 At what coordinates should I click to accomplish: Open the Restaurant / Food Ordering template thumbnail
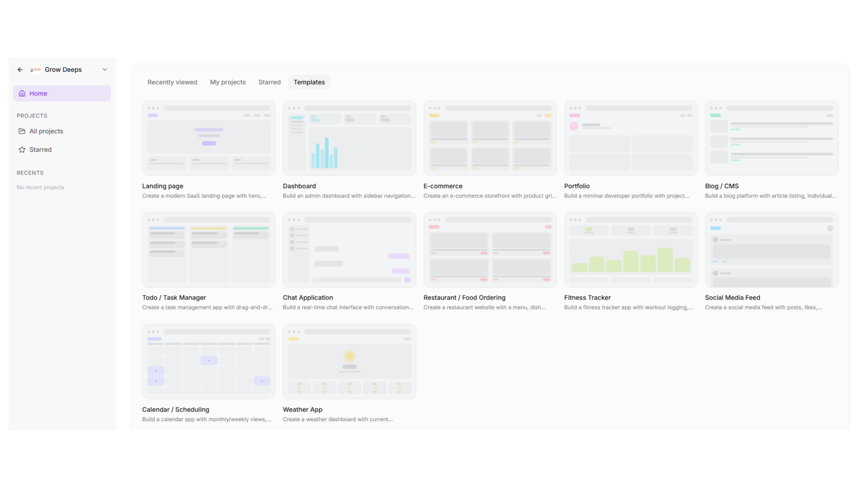[x=490, y=250]
